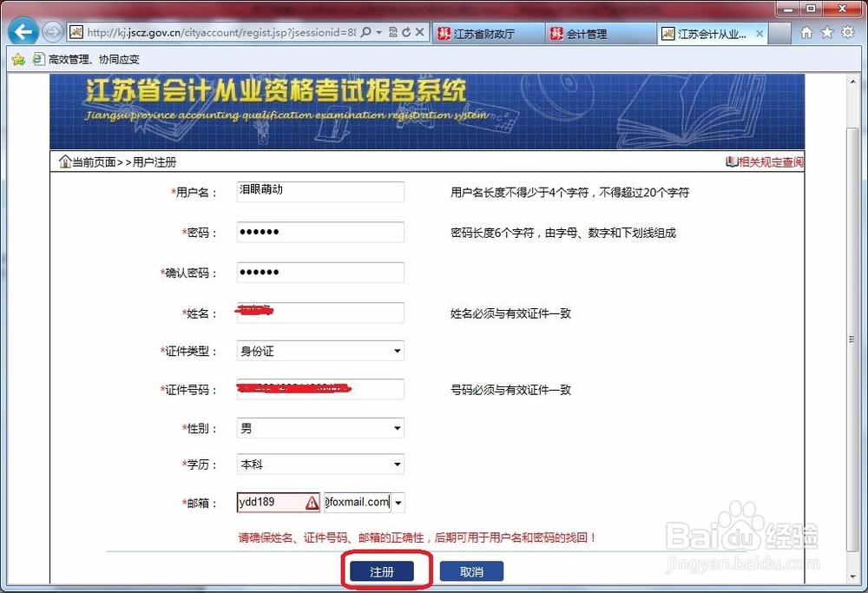Open browser tools gear icon
Viewport: 868px width, 593px height.
[847, 33]
